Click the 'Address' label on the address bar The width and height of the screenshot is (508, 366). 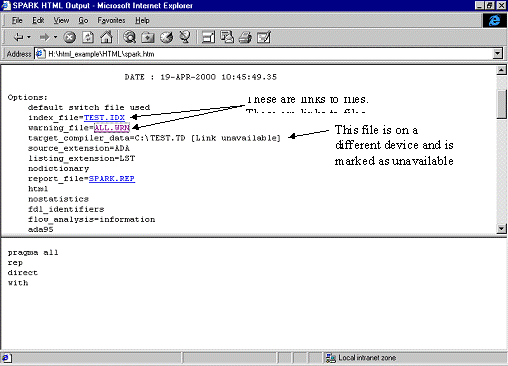[x=19, y=54]
